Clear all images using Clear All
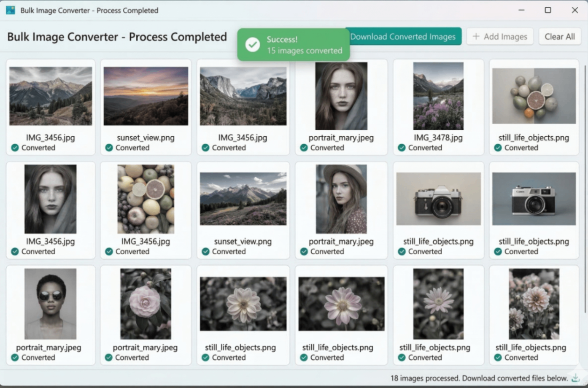Screen dimensions: 588x388 [560, 37]
